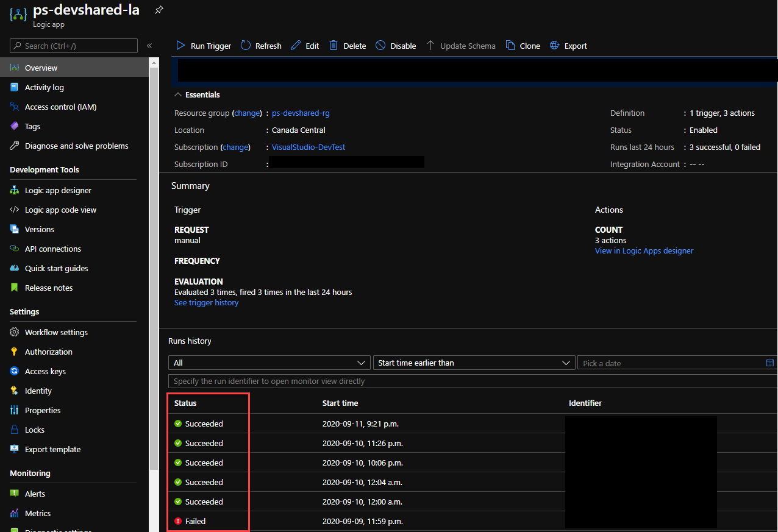Open Logic app code view

[61, 209]
